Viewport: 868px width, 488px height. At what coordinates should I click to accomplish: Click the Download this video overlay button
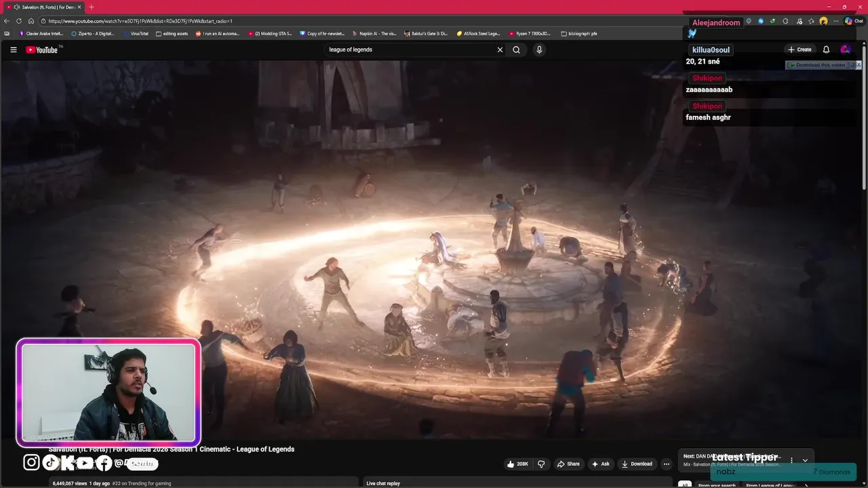click(818, 65)
